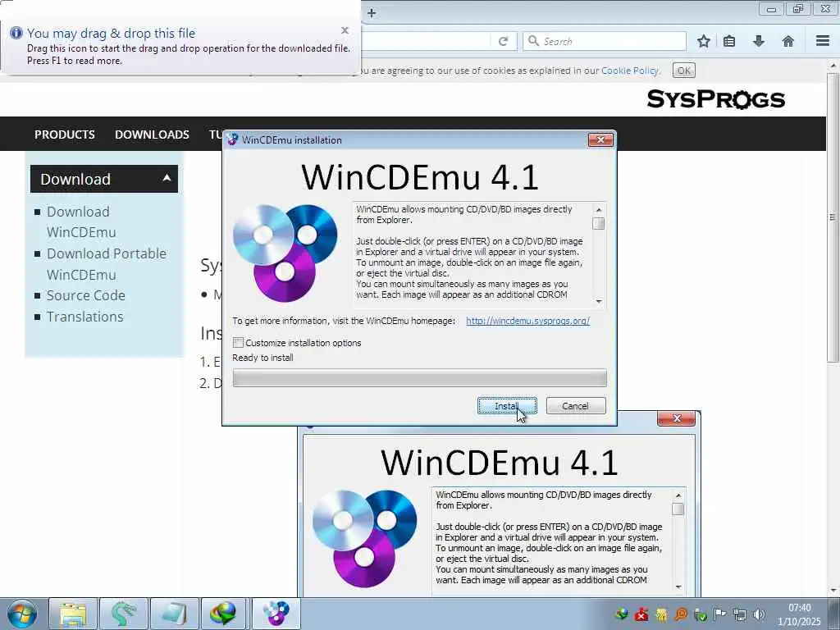Close the front WinCDEmu installation dialog

[600, 139]
